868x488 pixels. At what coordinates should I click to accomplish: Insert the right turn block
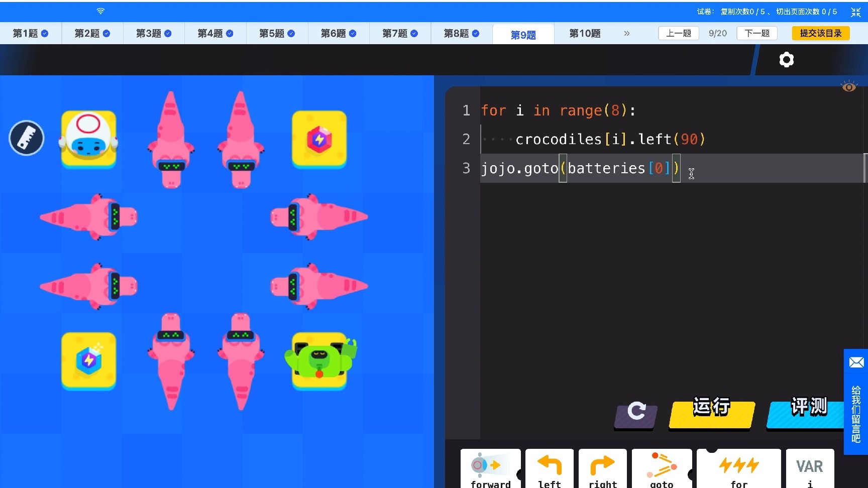pyautogui.click(x=603, y=469)
